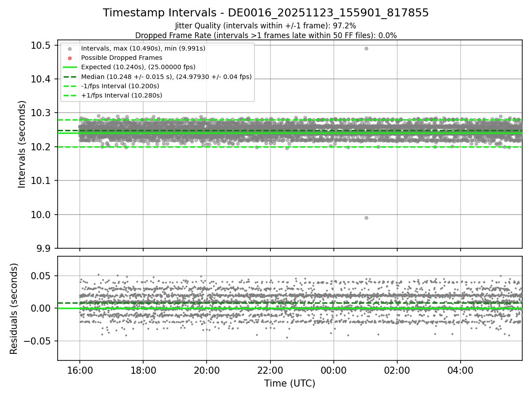Click the "Dropped Frame Rate" 0.0% subtitle line
The image size is (532, 399).
point(266,35)
